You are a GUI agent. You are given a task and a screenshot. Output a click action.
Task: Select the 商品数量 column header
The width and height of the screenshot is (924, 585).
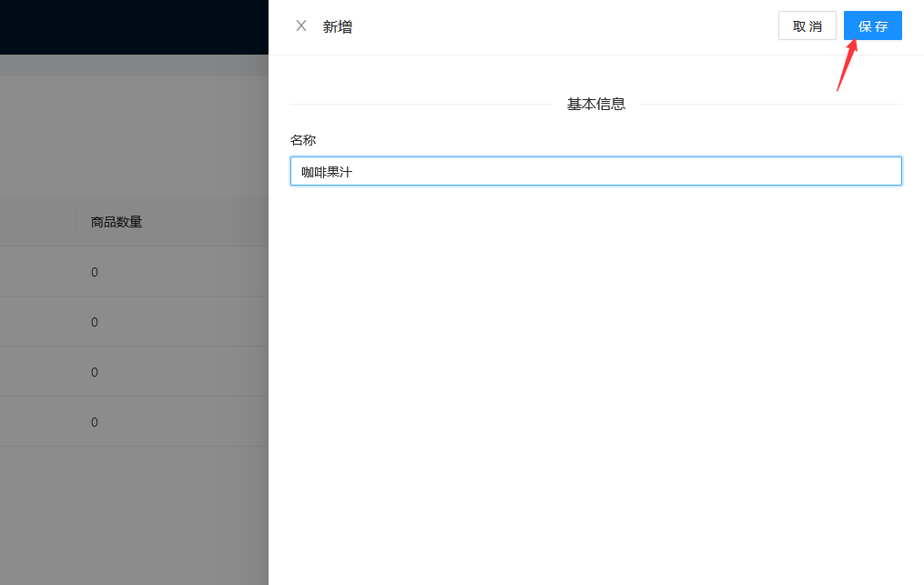click(117, 222)
